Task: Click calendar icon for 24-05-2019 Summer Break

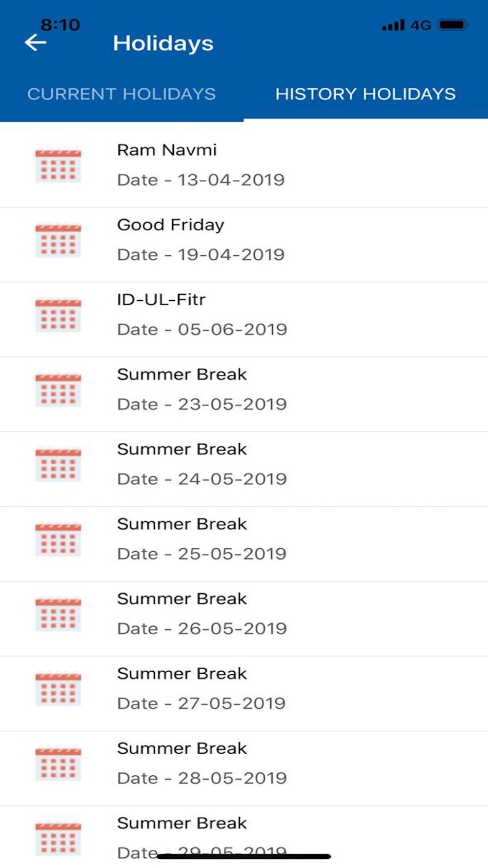Action: click(58, 465)
